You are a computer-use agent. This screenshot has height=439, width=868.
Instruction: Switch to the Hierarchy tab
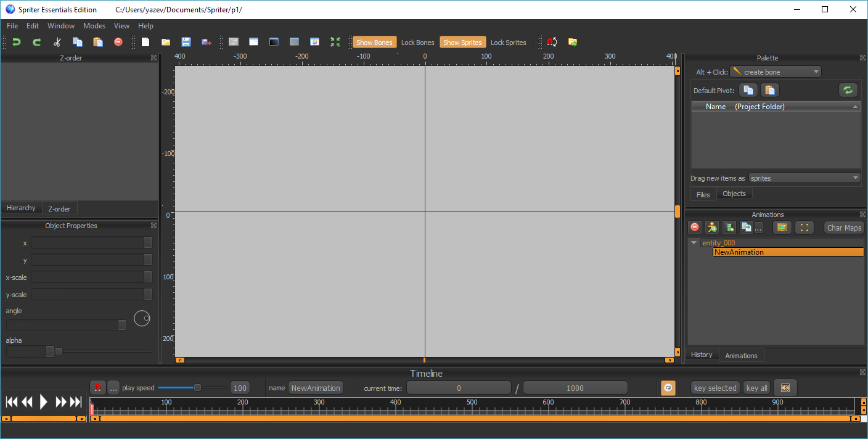[x=21, y=208]
